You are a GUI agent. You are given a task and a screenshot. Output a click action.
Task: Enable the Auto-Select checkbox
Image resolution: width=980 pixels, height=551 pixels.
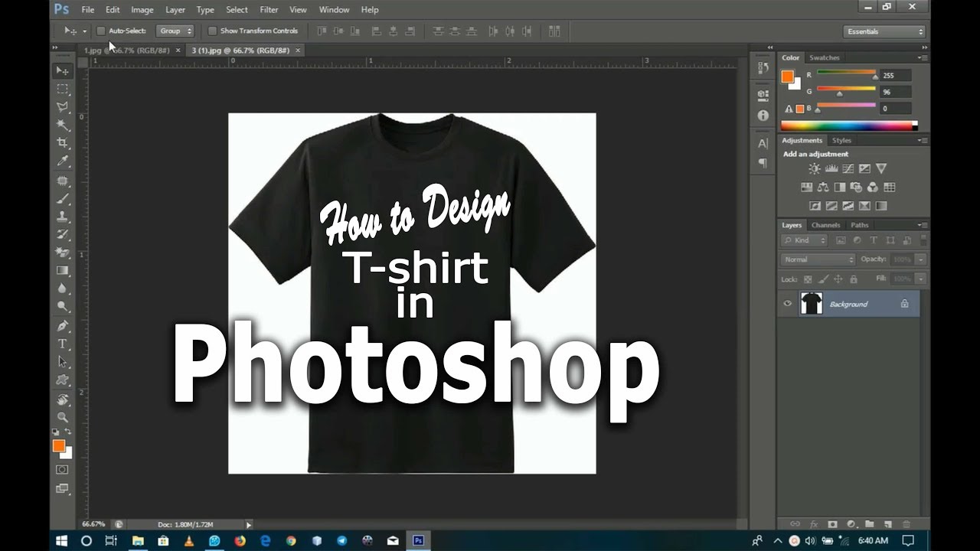click(x=100, y=31)
